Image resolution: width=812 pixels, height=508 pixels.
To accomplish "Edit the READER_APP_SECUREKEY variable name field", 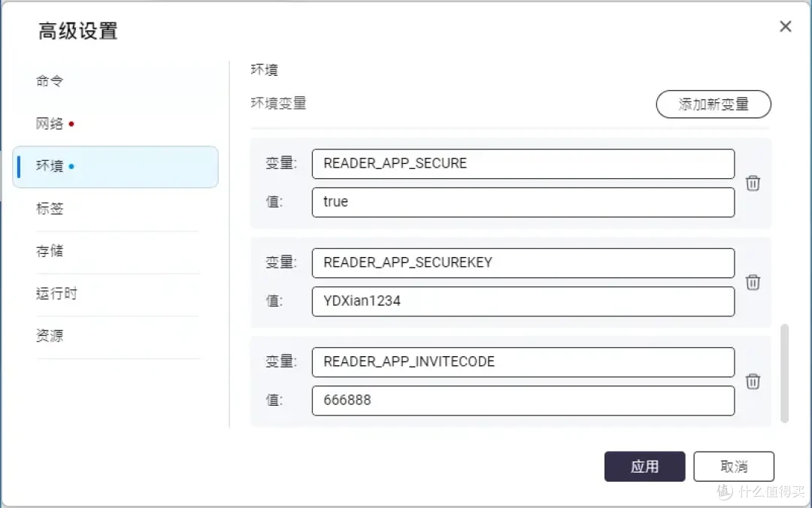I will coord(523,263).
